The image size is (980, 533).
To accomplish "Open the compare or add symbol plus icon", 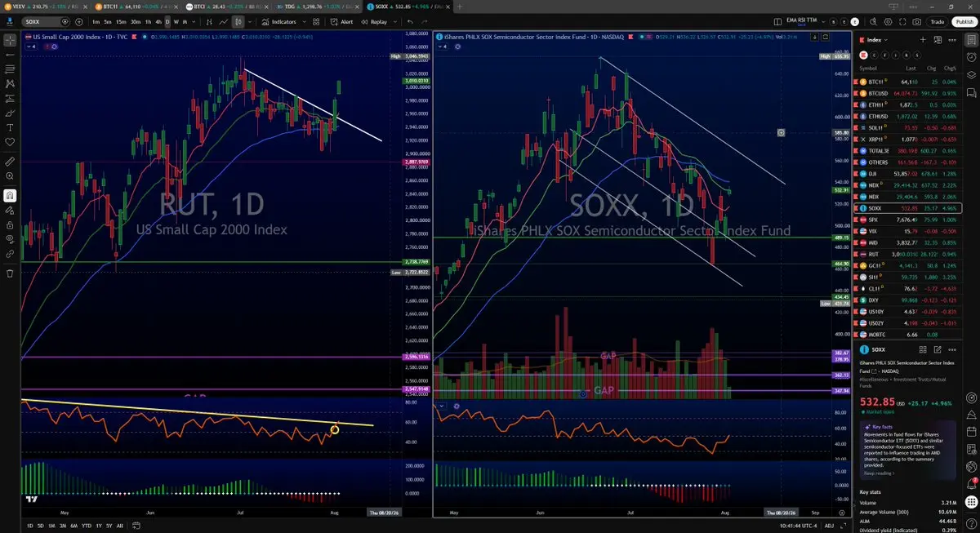I will [80, 21].
